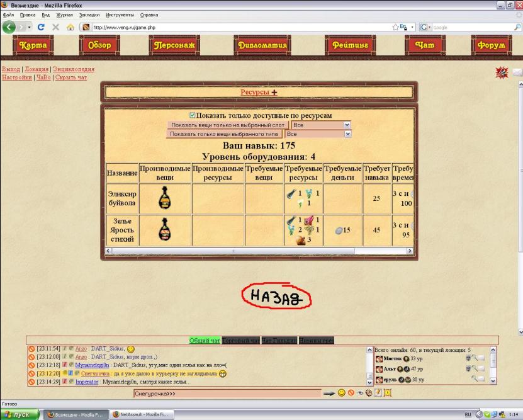Switch to the Общий чат tab

205,341
